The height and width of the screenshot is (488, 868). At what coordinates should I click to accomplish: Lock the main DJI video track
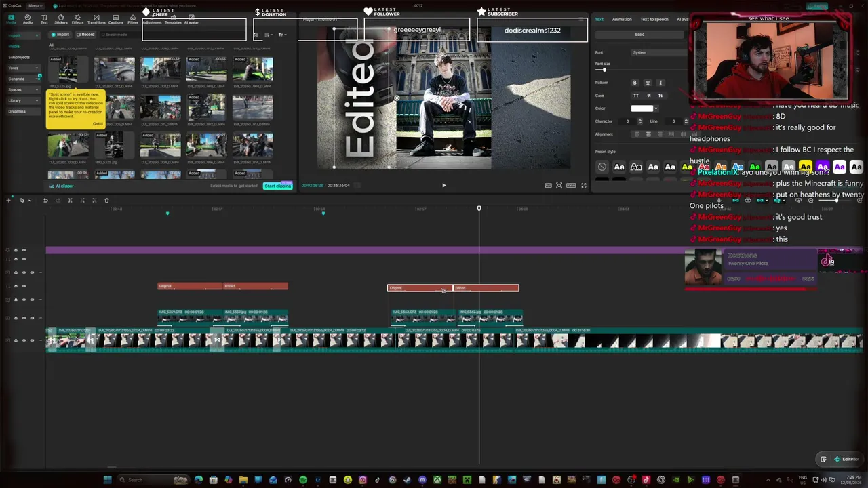tap(16, 340)
